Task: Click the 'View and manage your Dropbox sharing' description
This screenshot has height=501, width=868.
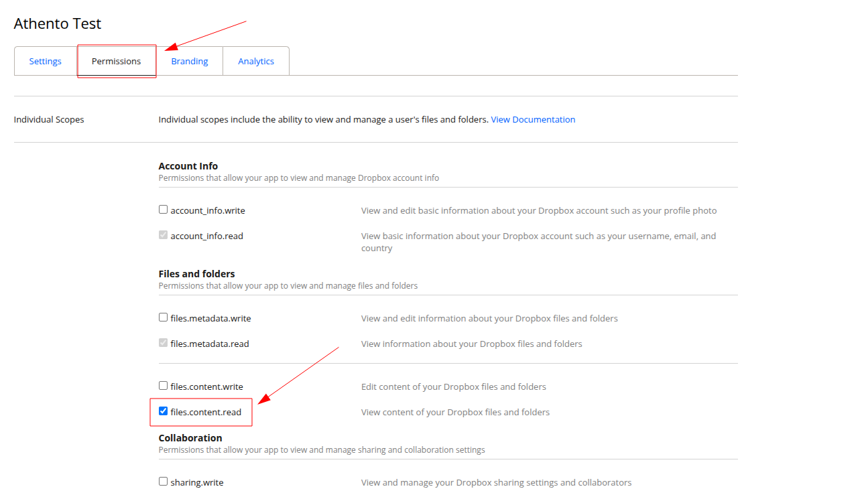Action: (496, 482)
